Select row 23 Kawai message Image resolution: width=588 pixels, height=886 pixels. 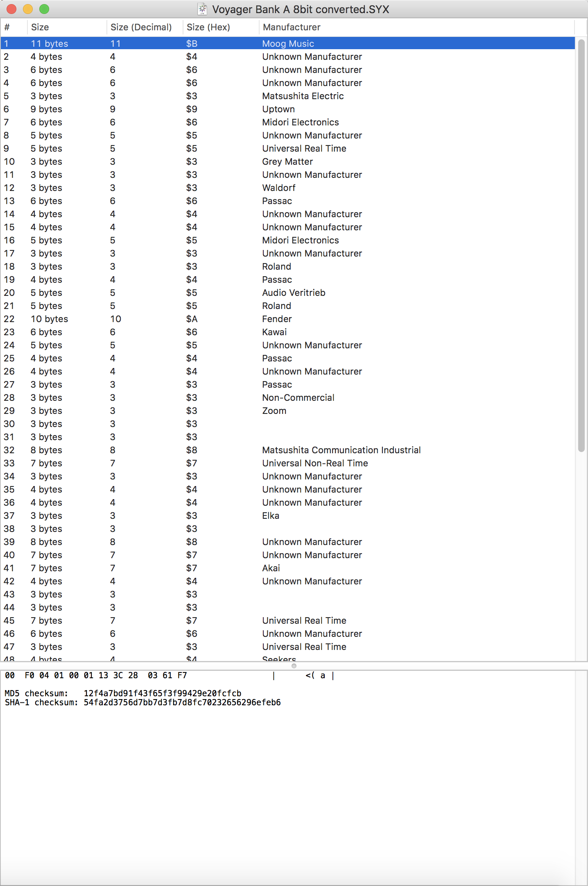tap(274, 332)
